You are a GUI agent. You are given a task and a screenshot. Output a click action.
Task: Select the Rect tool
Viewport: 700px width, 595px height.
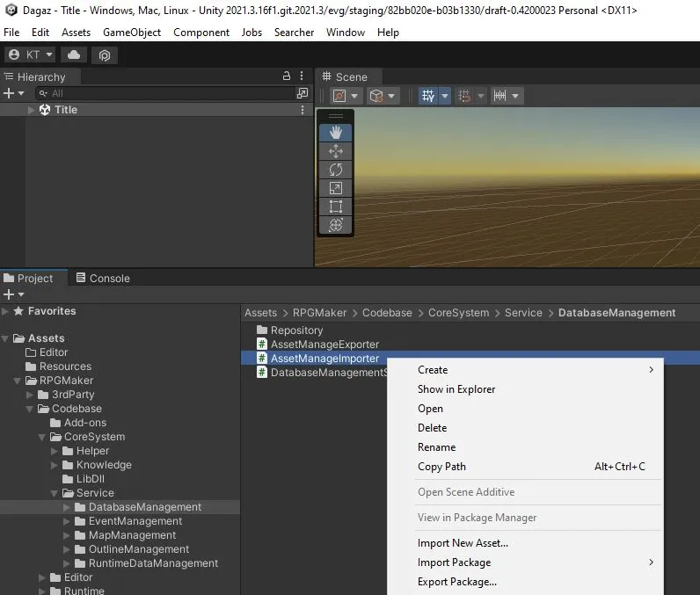point(335,207)
